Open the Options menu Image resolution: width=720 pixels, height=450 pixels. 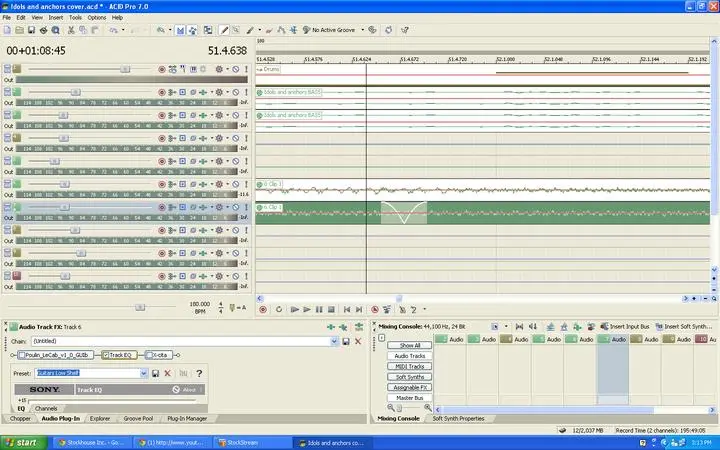(97, 17)
